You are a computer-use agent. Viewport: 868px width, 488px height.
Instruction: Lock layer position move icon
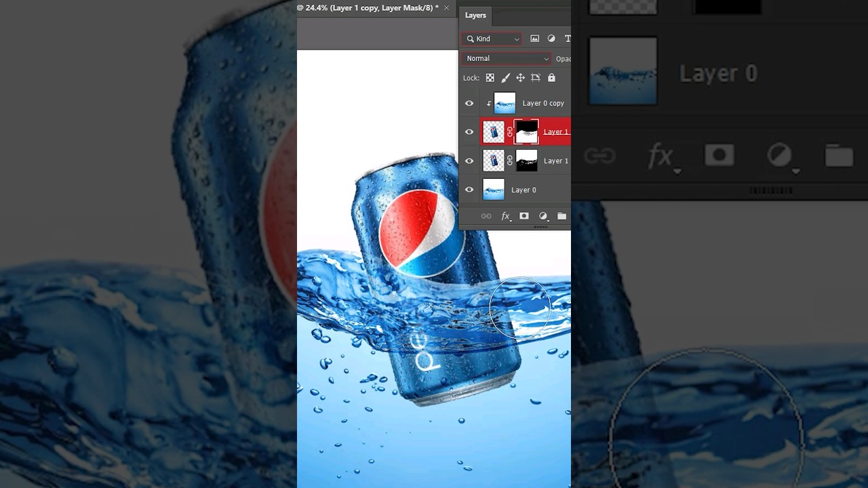(x=520, y=78)
